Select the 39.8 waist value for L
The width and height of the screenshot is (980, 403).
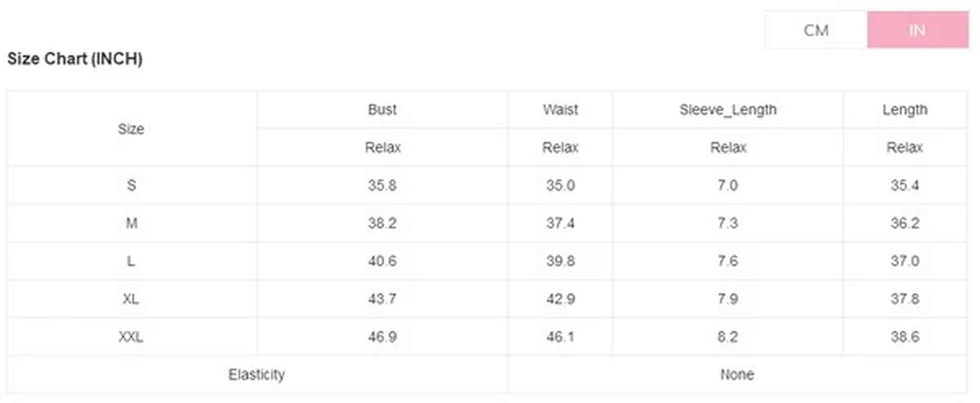560,261
